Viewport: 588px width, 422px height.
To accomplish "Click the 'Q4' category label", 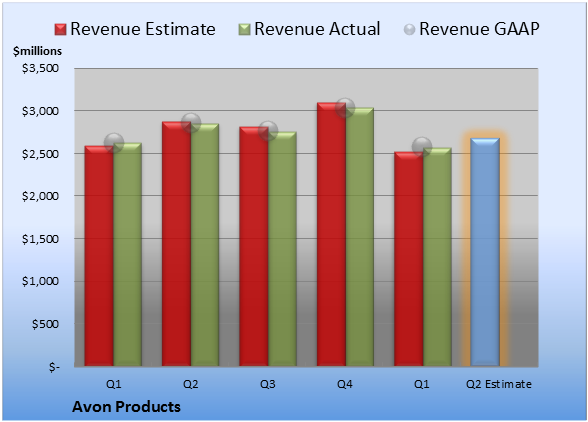I will pos(345,384).
